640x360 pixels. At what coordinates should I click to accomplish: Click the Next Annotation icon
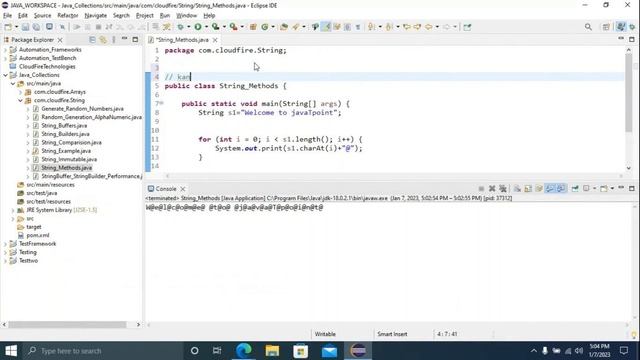coord(371,27)
